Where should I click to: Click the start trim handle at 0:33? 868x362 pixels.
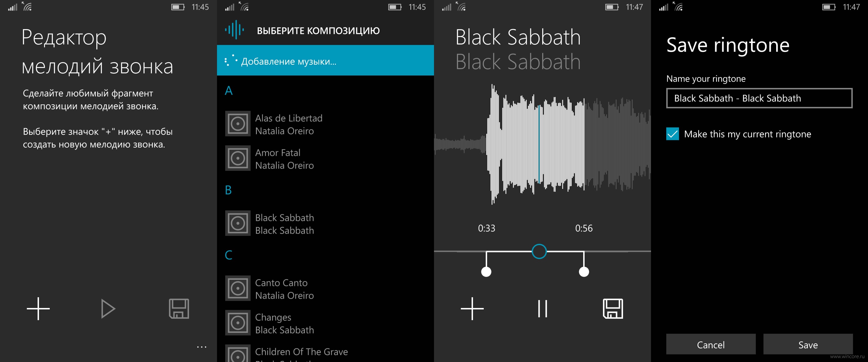pos(486,271)
